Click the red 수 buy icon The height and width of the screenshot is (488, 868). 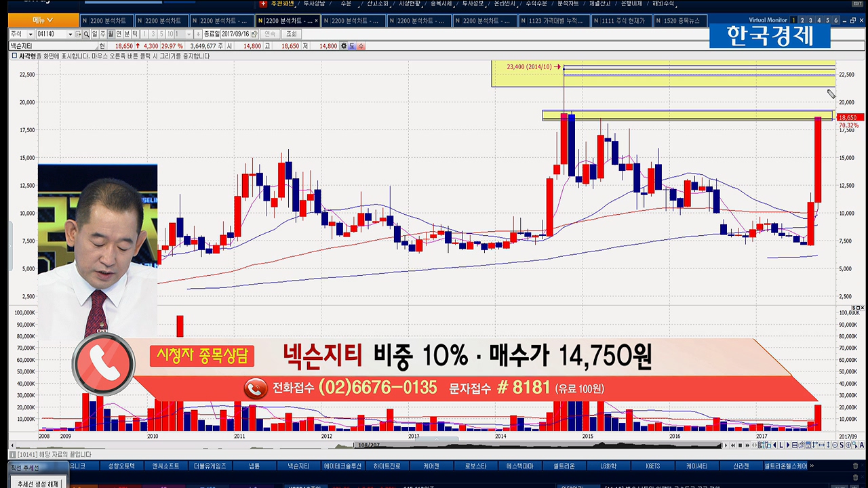(361, 46)
